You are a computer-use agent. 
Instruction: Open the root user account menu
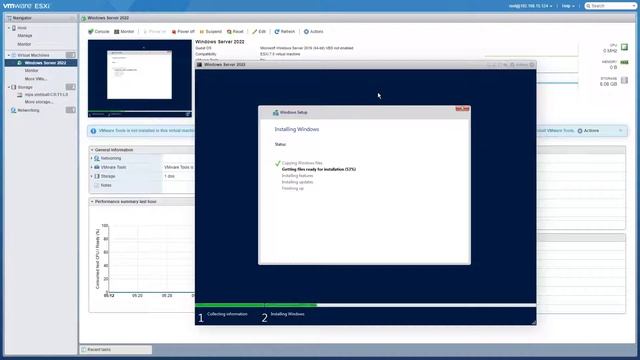(x=530, y=6)
